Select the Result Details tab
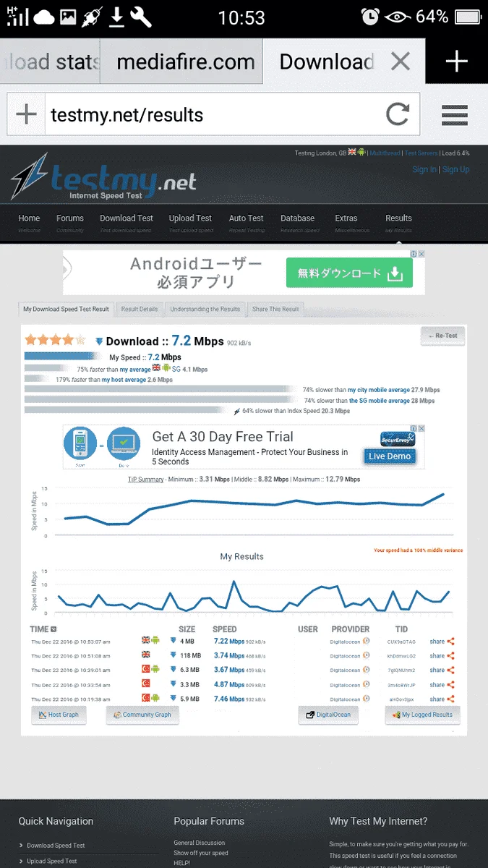 pos(140,309)
